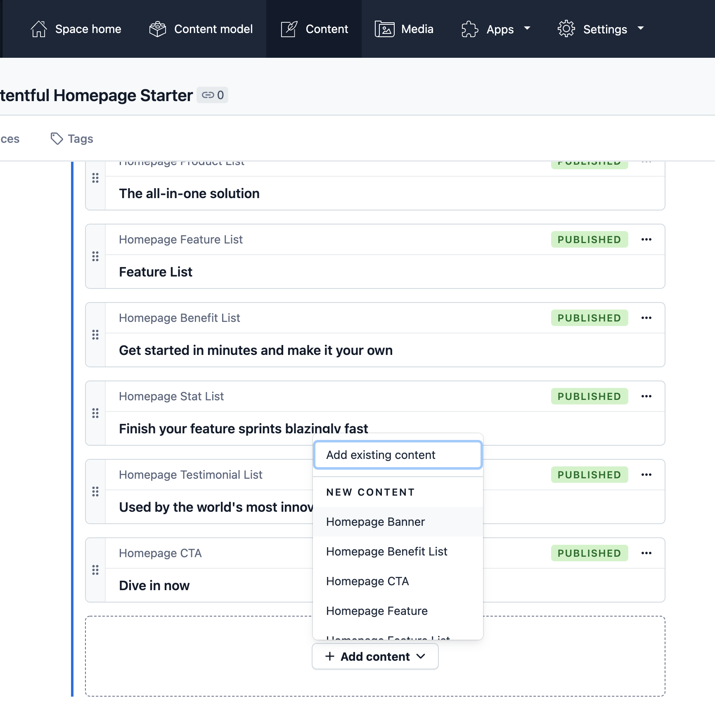Choose Homepage CTA from dropdown menu
Viewport: 715px width, 728px height.
(x=398, y=581)
